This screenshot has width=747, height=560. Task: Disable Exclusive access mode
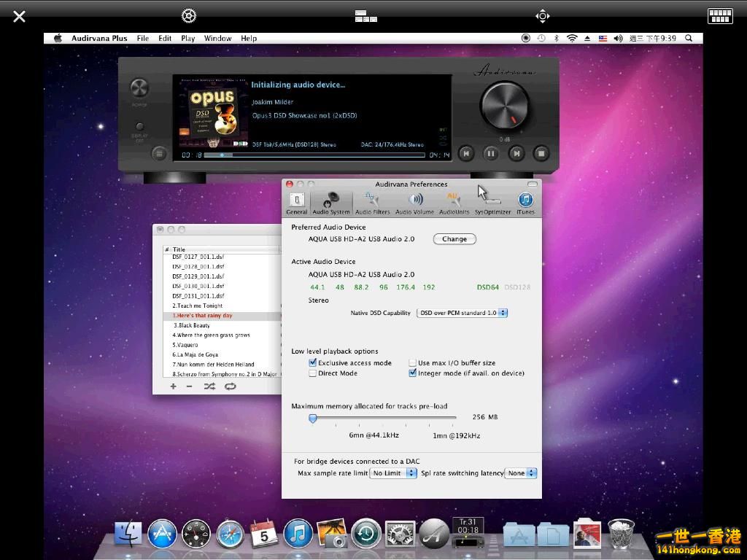coord(313,362)
